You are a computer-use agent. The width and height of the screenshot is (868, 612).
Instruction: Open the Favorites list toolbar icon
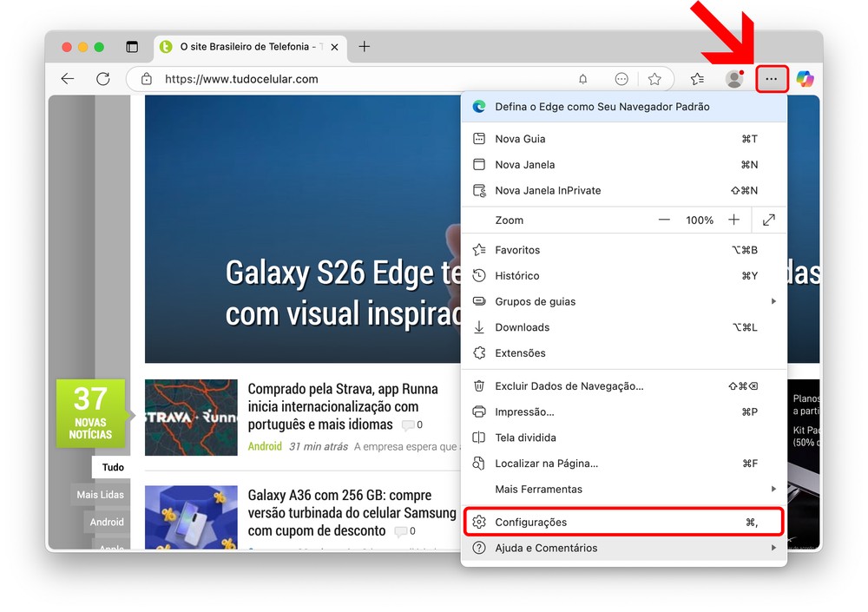click(698, 79)
